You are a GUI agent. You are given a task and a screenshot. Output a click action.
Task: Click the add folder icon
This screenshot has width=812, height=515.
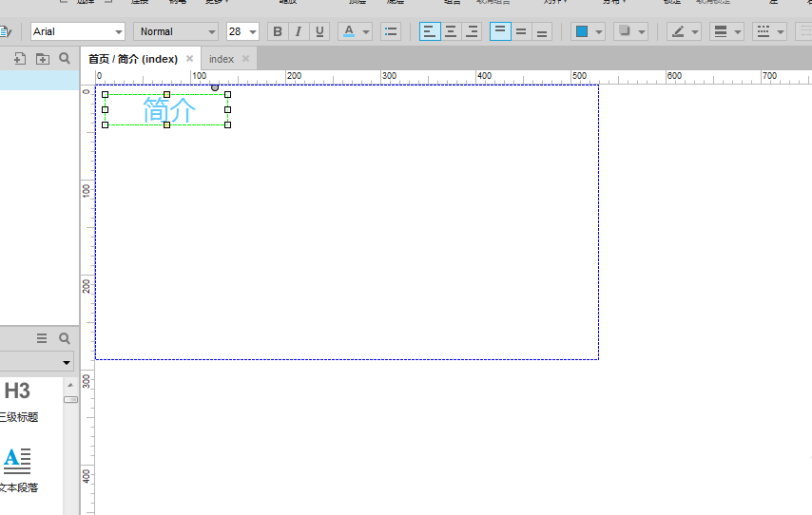43,59
